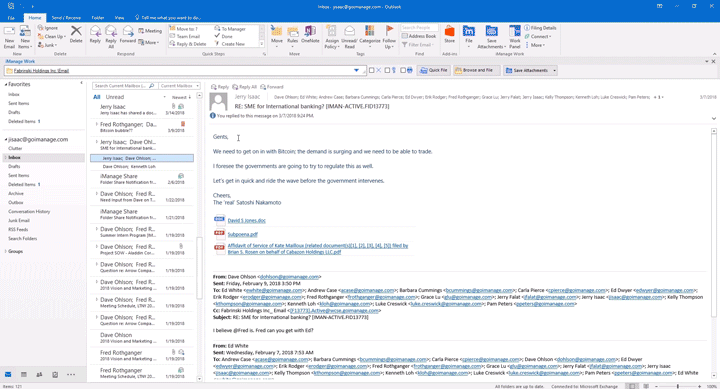Run the 'Team Email' quick step
The width and height of the screenshot is (720, 389).
[185, 36]
